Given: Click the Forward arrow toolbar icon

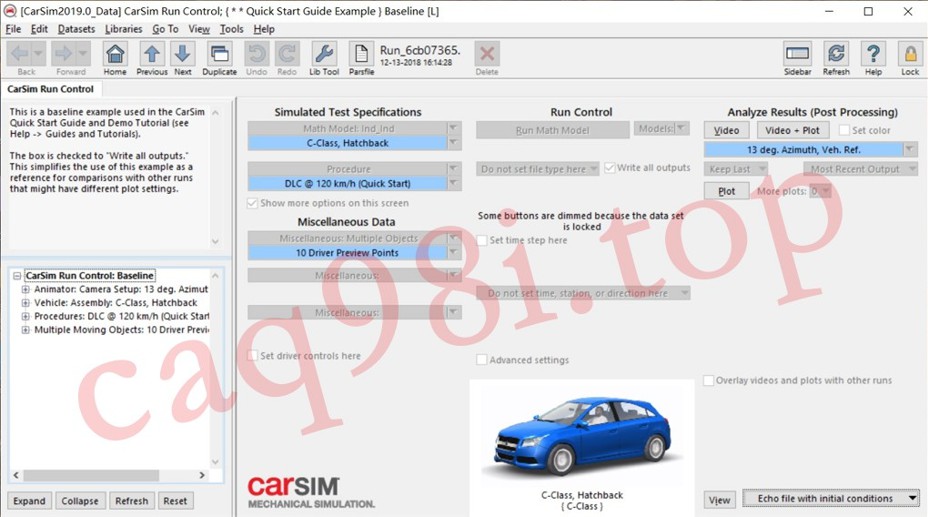Looking at the screenshot, I should pos(63,54).
